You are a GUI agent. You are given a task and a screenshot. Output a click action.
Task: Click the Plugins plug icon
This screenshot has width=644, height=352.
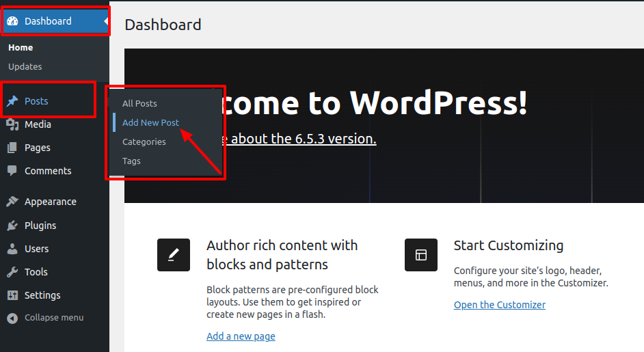(x=12, y=226)
